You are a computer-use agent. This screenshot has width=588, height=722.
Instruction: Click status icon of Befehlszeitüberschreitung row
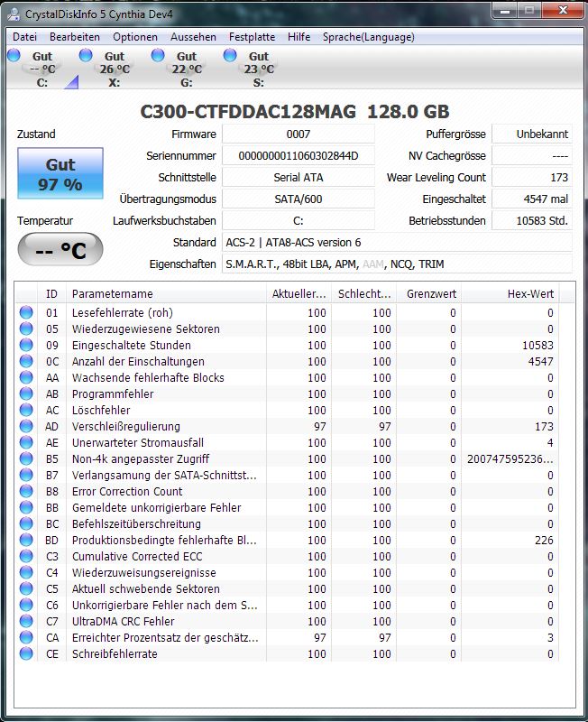point(26,523)
